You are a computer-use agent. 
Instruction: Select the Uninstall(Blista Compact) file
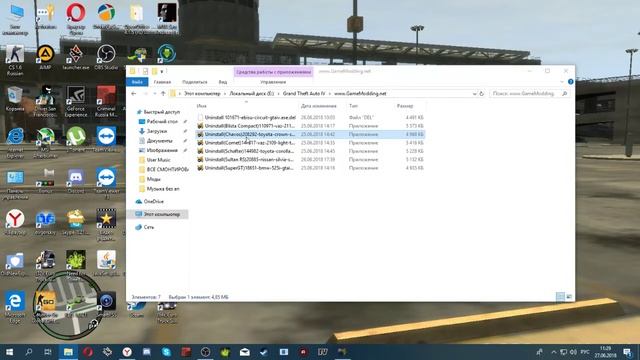pyautogui.click(x=310, y=126)
